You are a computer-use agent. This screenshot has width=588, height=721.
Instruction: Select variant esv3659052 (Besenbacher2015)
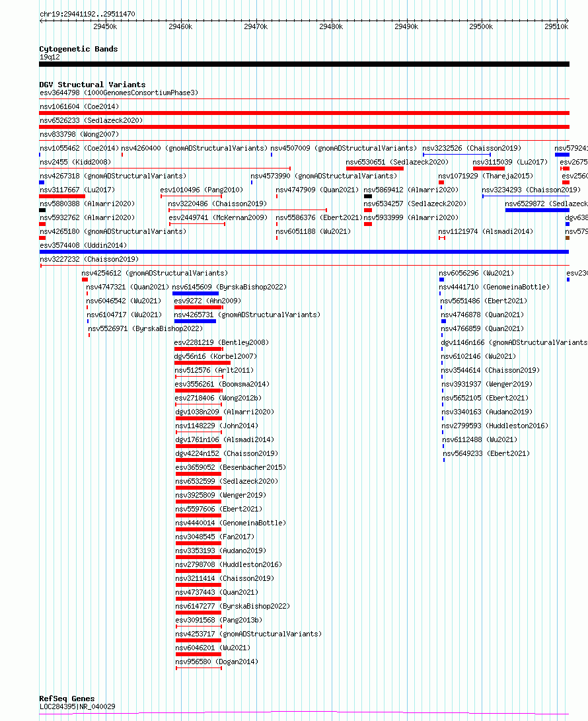[x=231, y=467]
